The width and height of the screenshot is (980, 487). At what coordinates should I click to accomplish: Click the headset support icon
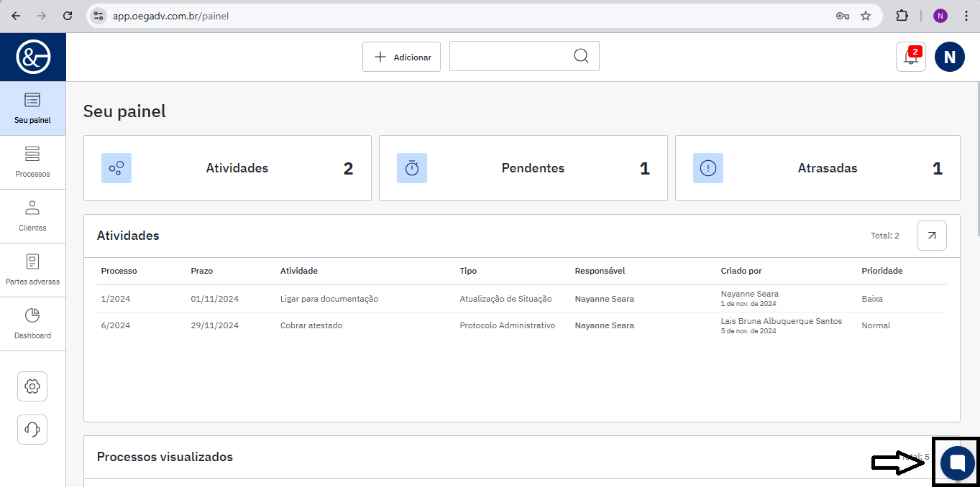[32, 430]
